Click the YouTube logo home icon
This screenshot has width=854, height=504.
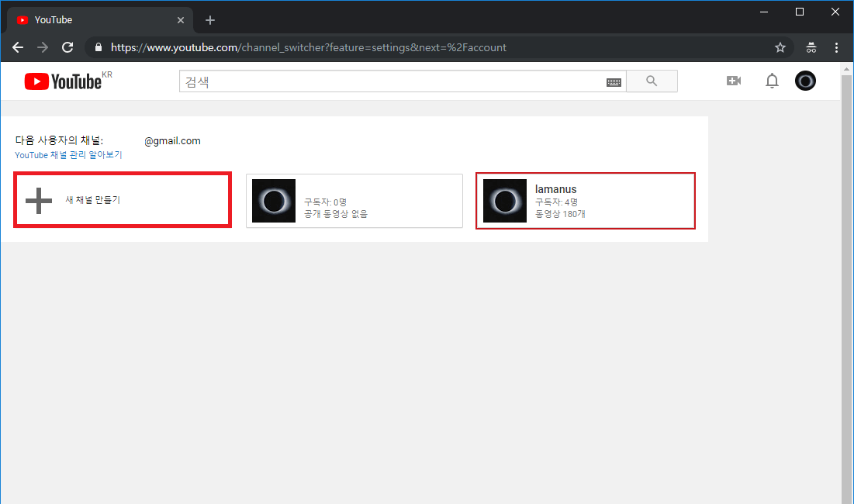(64, 81)
